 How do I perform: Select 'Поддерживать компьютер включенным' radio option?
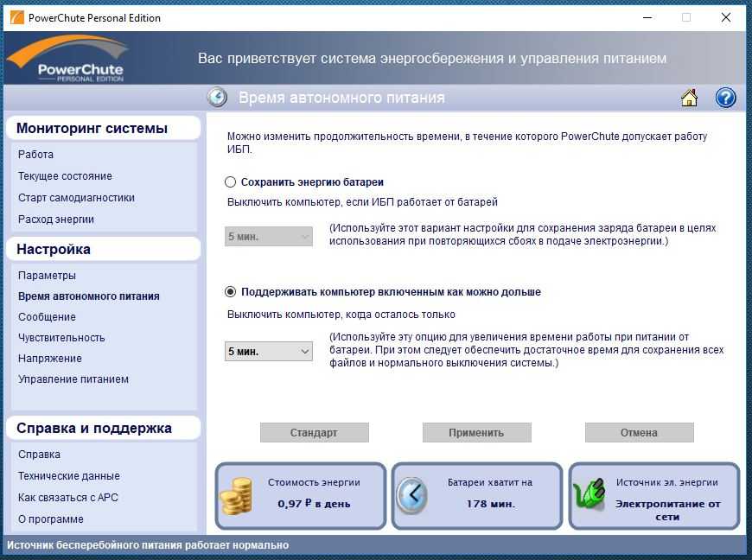coord(231,292)
